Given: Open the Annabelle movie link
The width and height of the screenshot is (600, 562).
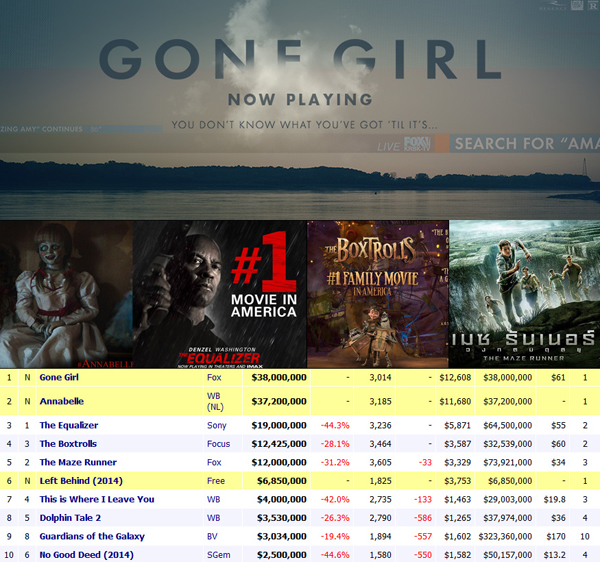Looking at the screenshot, I should pyautogui.click(x=62, y=401).
